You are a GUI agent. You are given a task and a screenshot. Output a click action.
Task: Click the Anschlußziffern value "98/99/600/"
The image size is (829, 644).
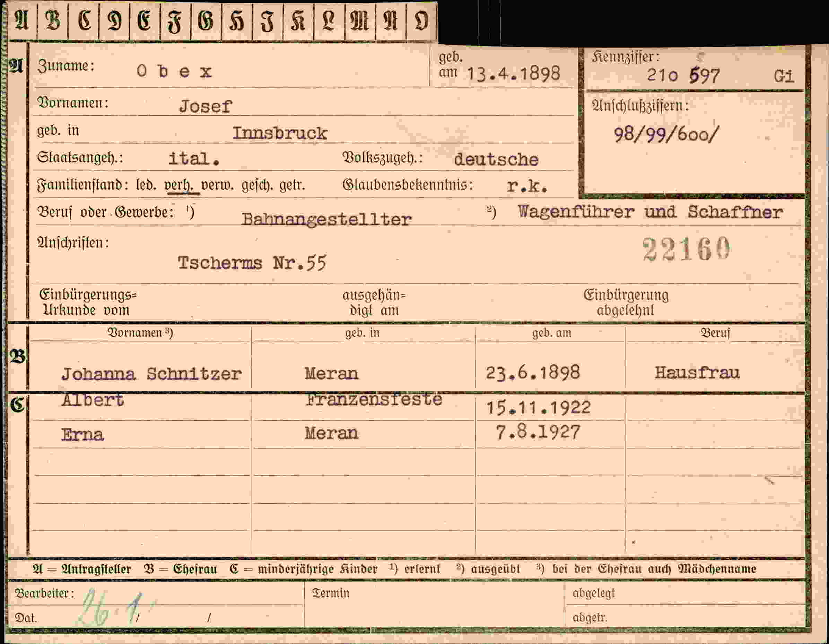(x=666, y=134)
